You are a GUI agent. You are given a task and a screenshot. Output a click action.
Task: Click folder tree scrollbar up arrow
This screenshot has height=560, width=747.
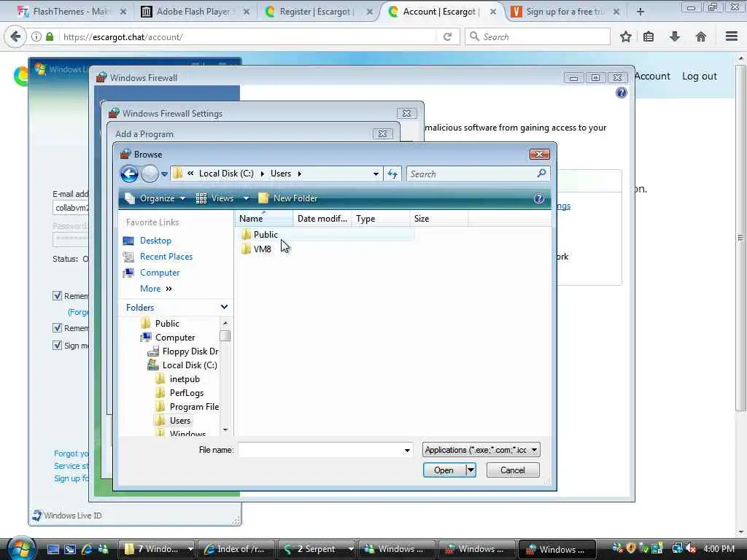point(225,323)
